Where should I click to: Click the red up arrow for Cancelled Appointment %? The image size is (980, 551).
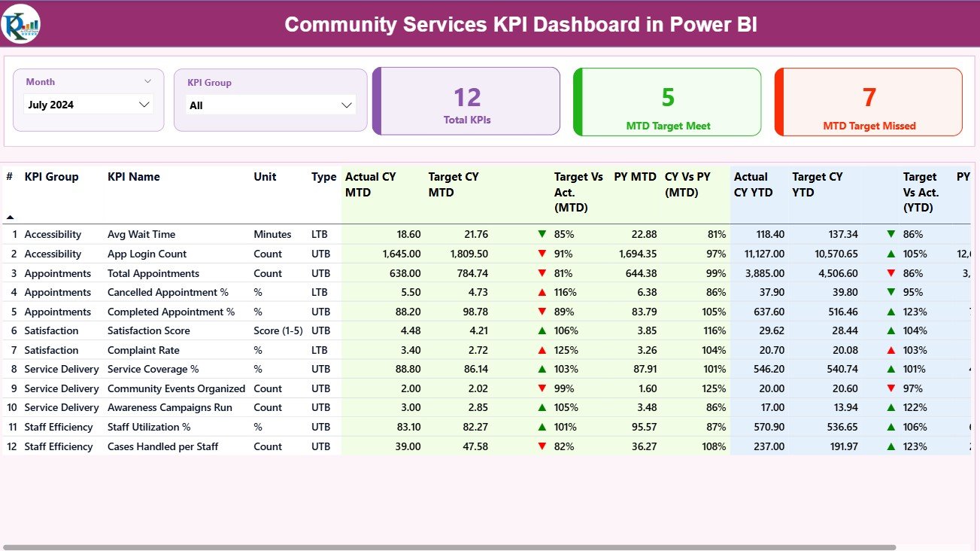pyautogui.click(x=542, y=292)
